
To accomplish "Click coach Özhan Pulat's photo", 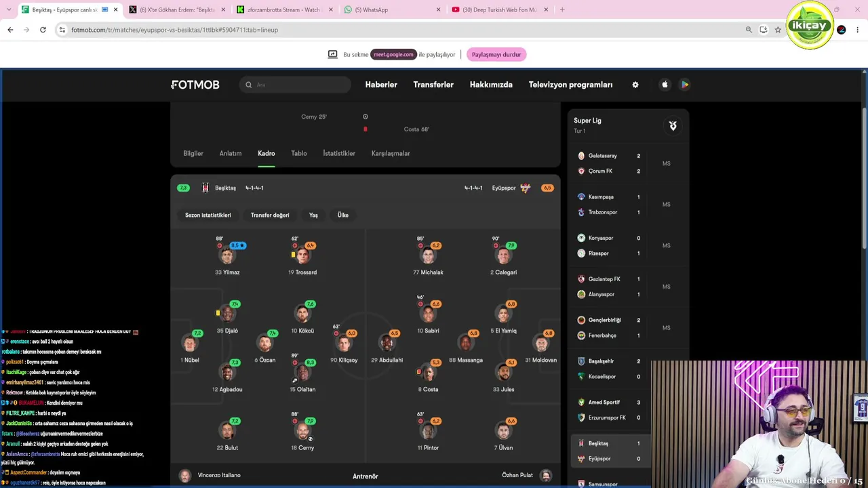I will click(x=545, y=476).
